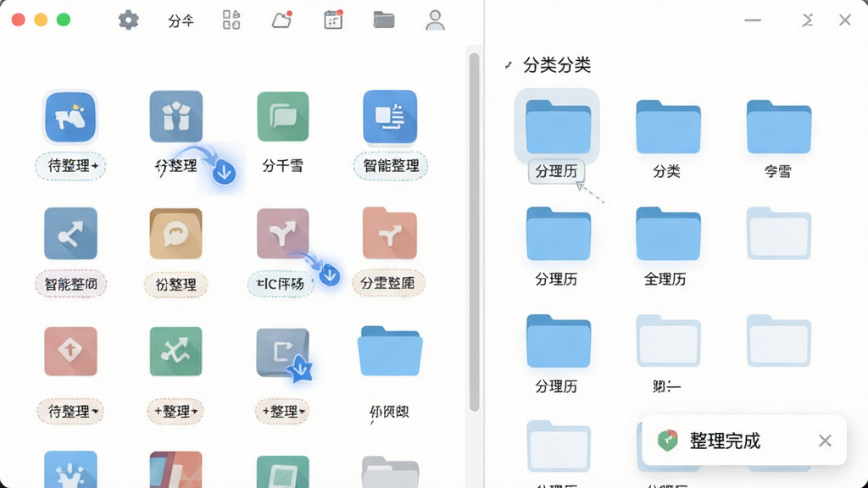
Task: Open the 分类 folder
Action: [x=668, y=127]
